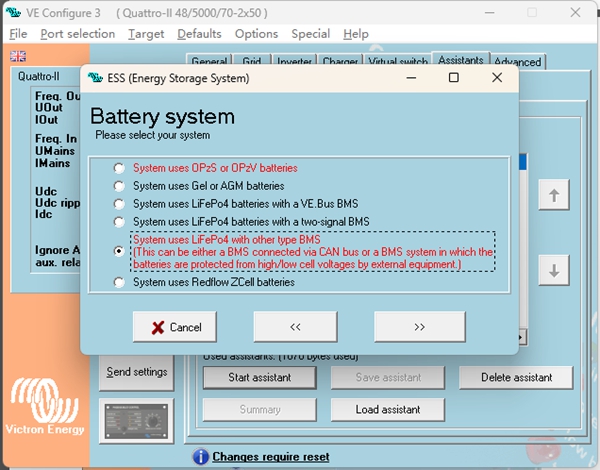Move assistant down with the down arrow
Screen dimensions: 600x470
[554, 271]
